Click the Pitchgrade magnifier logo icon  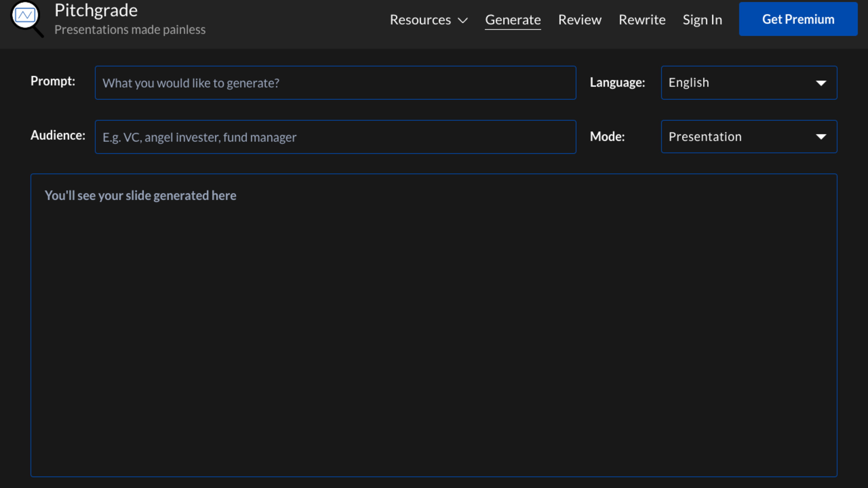[26, 18]
